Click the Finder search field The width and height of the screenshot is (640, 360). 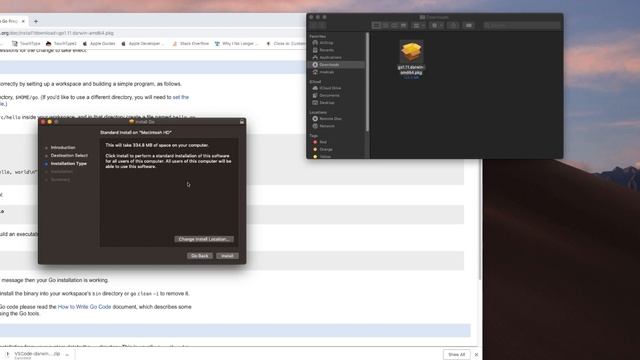coord(521,25)
